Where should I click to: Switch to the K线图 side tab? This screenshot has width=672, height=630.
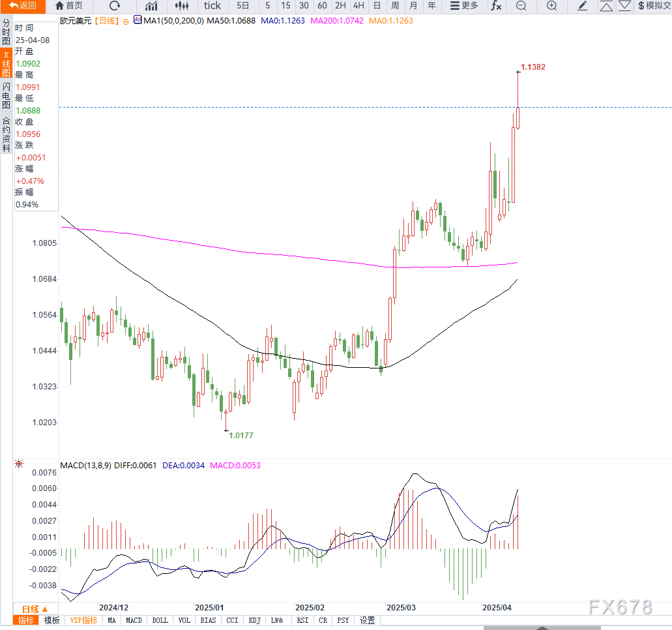click(6, 63)
